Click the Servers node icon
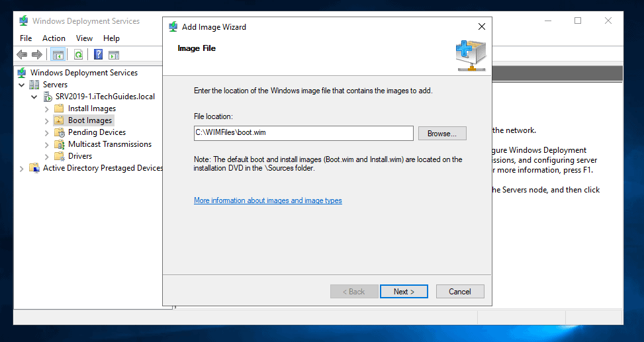The image size is (644, 342). pyautogui.click(x=34, y=85)
